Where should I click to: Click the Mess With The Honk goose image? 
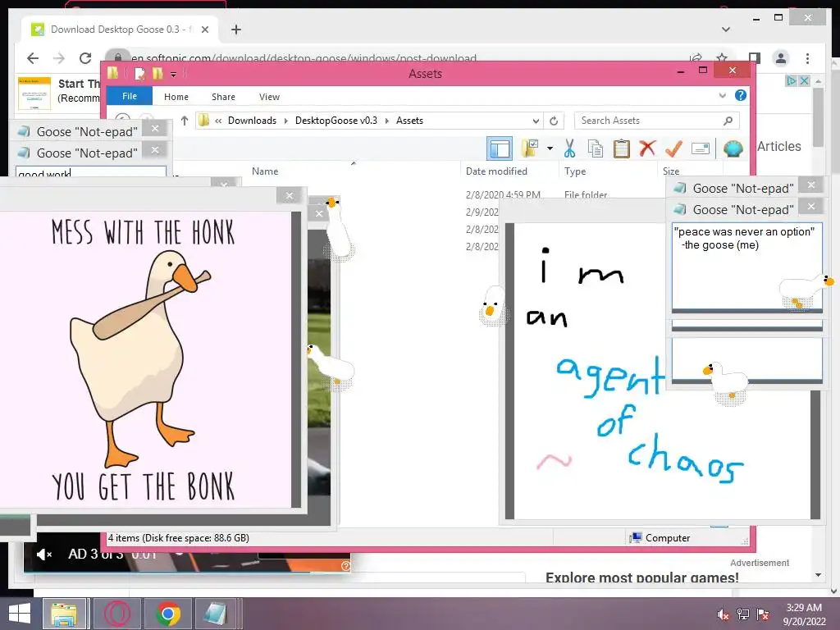tap(146, 359)
